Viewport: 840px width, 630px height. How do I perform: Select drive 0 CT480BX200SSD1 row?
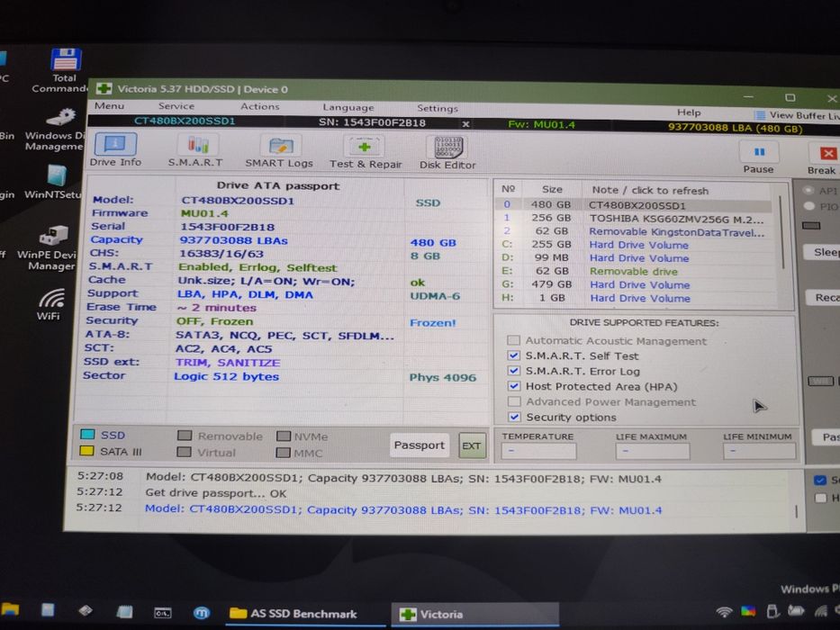(633, 204)
